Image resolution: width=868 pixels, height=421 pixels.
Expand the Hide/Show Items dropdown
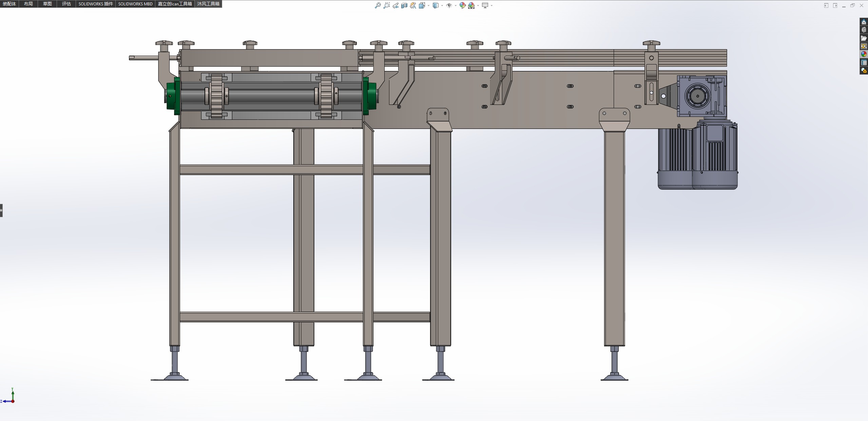[455, 5]
